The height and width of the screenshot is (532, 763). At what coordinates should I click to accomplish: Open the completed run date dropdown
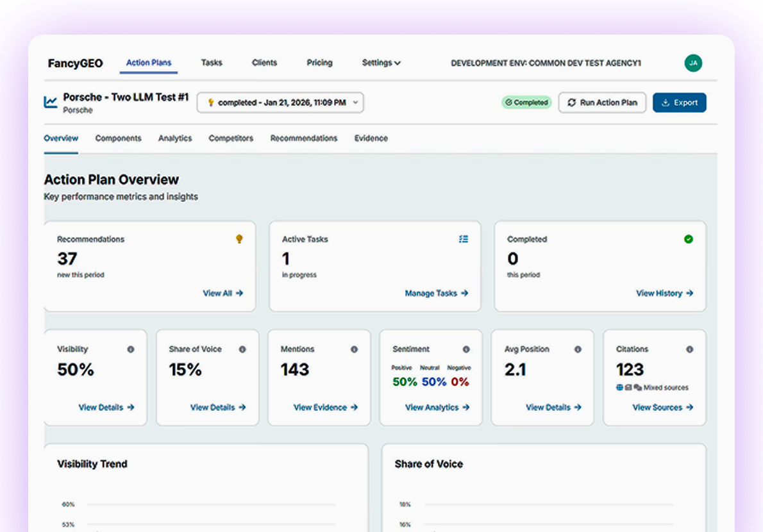tap(280, 102)
